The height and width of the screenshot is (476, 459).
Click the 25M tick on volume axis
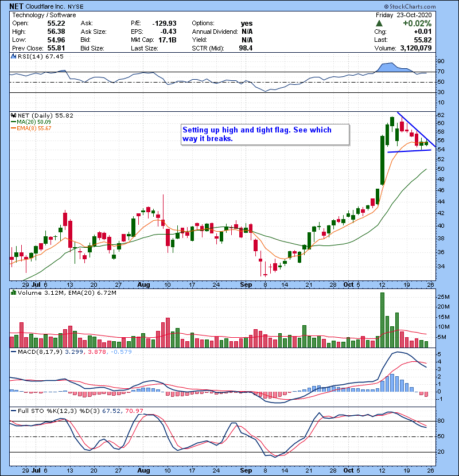tap(443, 296)
